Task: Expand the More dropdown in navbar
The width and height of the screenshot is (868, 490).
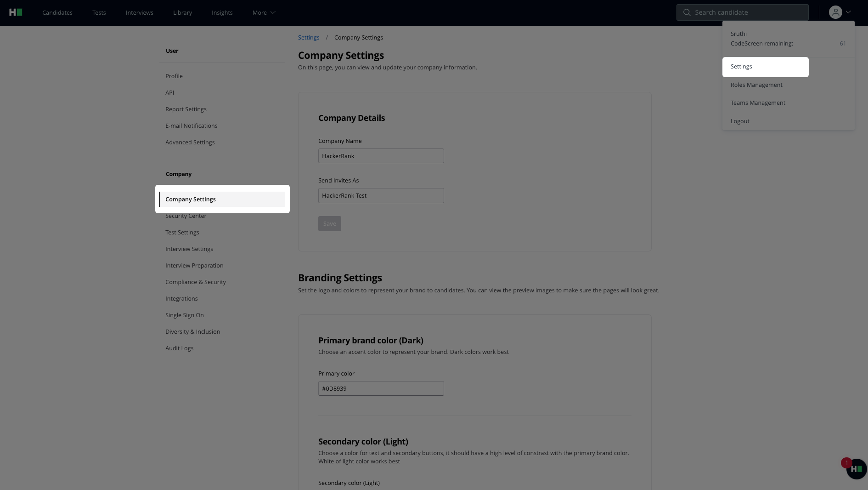Action: (264, 12)
